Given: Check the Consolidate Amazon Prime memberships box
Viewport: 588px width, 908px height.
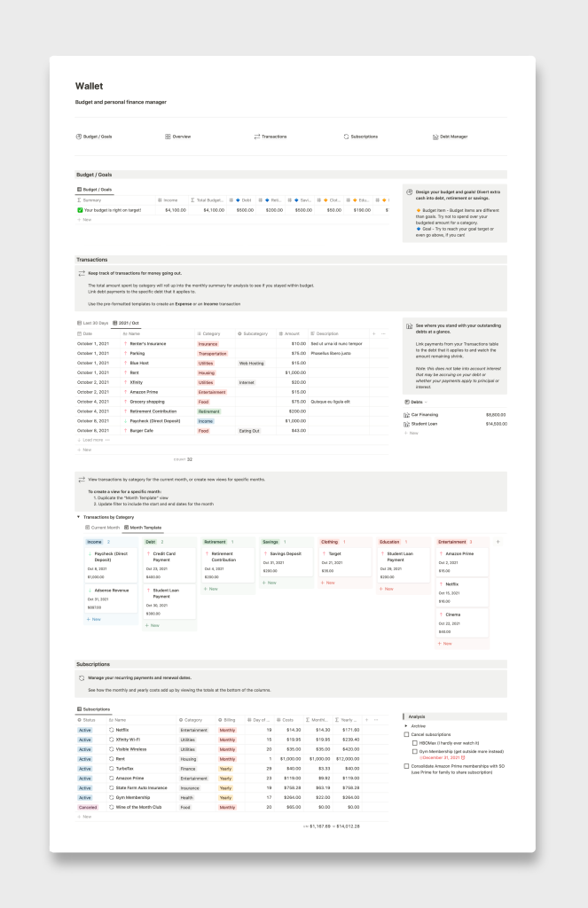Looking at the screenshot, I should (x=406, y=766).
